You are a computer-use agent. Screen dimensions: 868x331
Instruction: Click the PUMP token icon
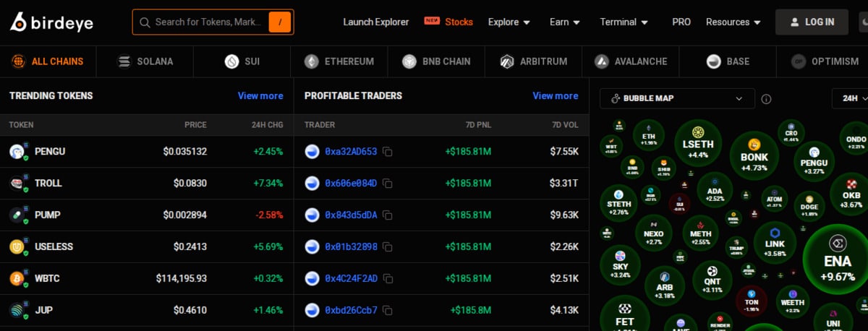(x=17, y=215)
